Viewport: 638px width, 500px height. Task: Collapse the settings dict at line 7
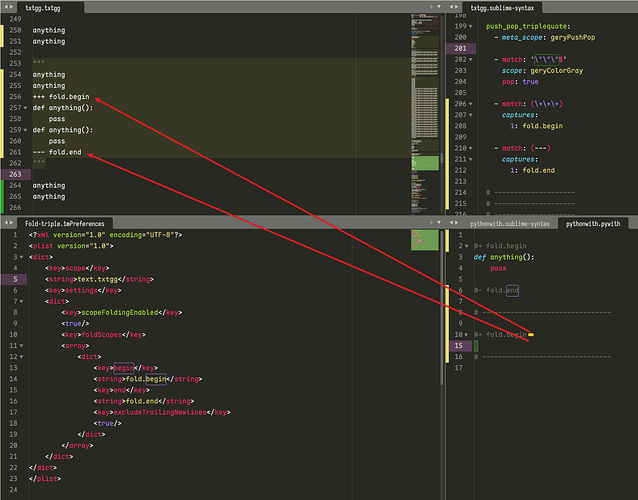[x=22, y=301]
